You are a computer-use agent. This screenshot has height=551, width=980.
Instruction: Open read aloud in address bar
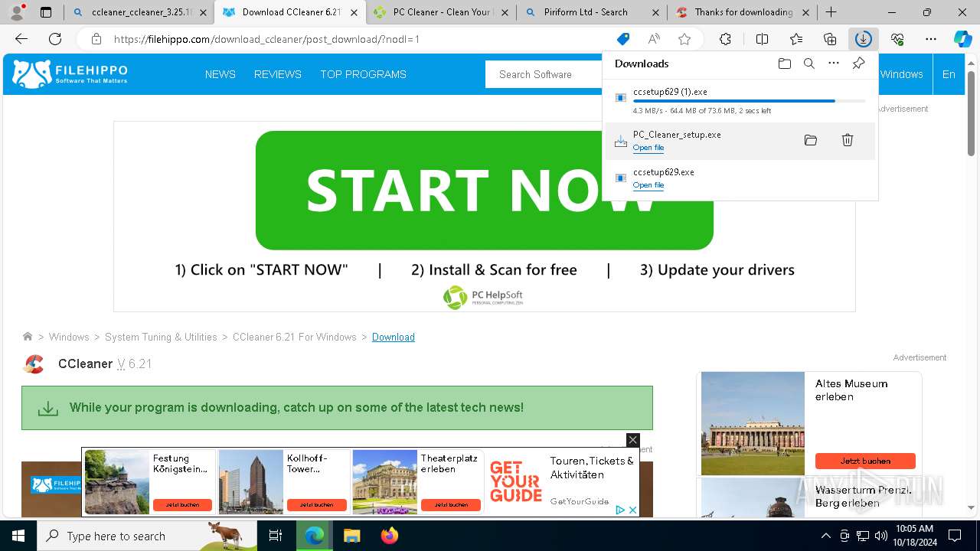click(654, 39)
